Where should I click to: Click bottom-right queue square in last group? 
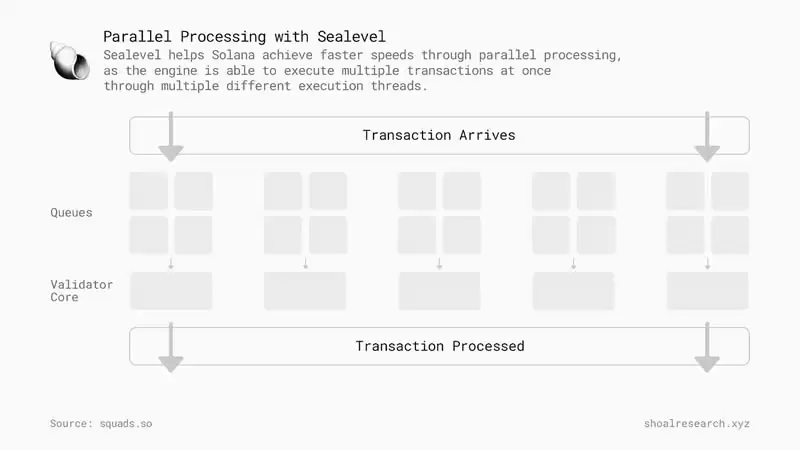(x=730, y=235)
